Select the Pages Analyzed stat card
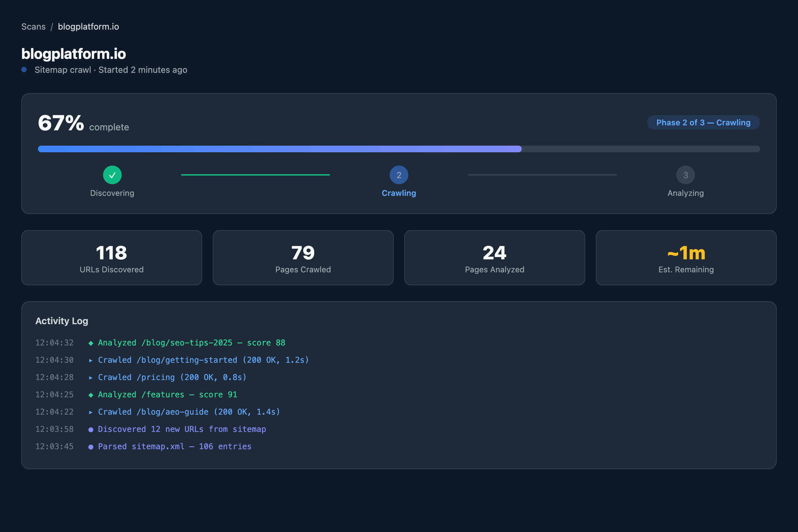The height and width of the screenshot is (532, 798). 494,257
